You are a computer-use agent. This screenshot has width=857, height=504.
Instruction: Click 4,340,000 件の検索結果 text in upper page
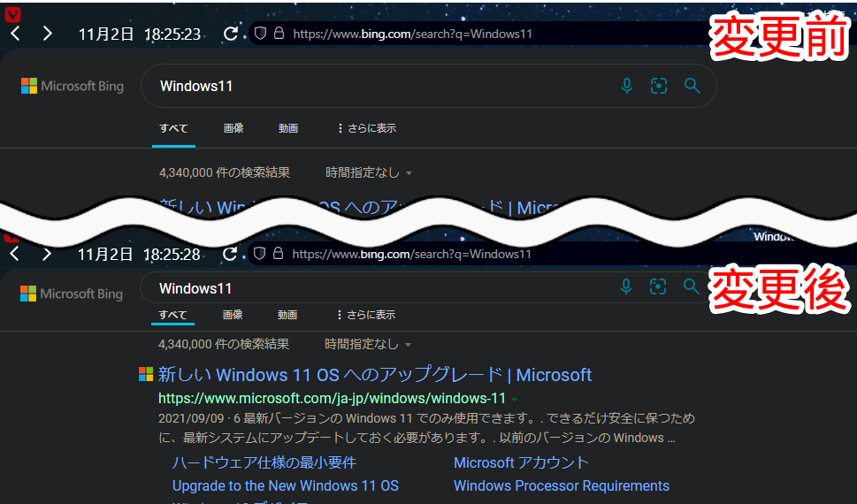pyautogui.click(x=225, y=172)
